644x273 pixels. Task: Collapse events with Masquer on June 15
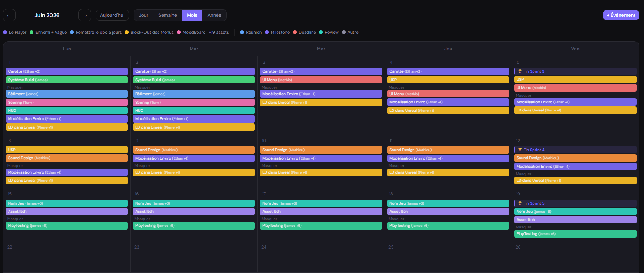point(15,219)
